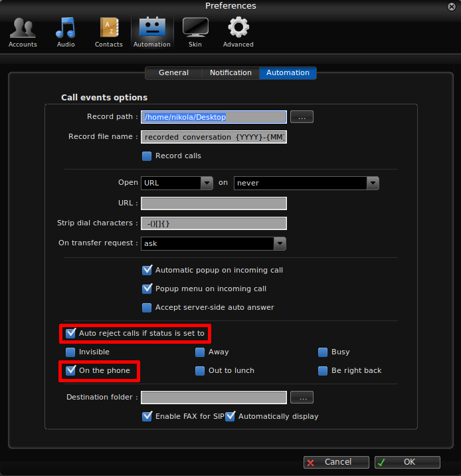Screen dimensions: 461x476
Task: Open the Audio preferences section
Action: pos(66,32)
